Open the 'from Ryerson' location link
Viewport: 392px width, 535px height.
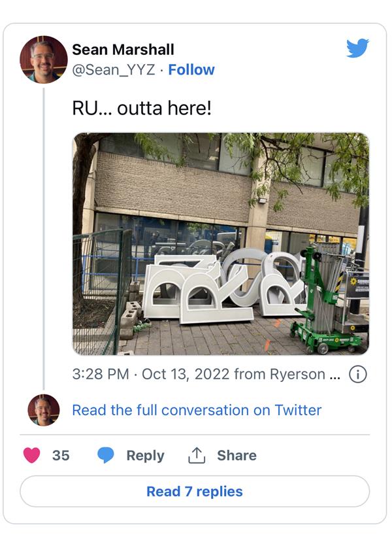(x=287, y=374)
